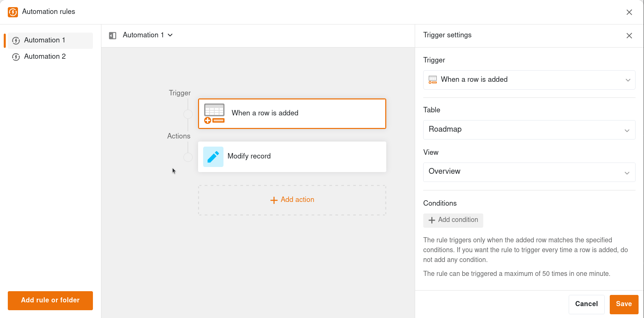Viewport: 644px width, 318px height.
Task: Select the Modify record action card
Action: pyautogui.click(x=292, y=156)
